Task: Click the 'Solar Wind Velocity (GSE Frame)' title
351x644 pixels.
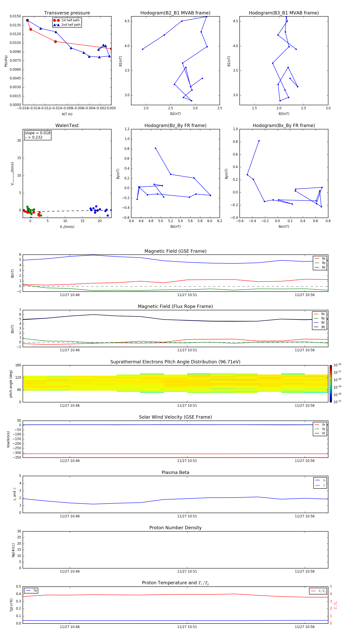Action: click(x=175, y=417)
